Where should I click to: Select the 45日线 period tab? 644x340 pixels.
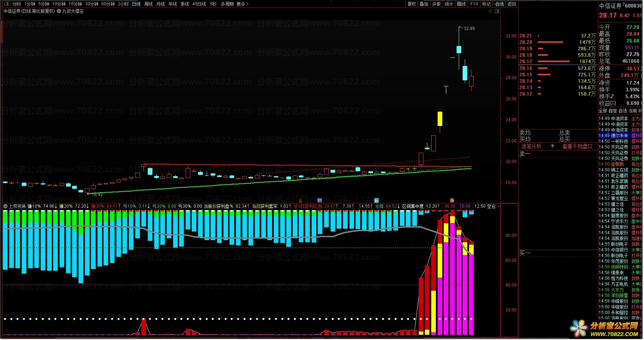[x=199, y=4]
